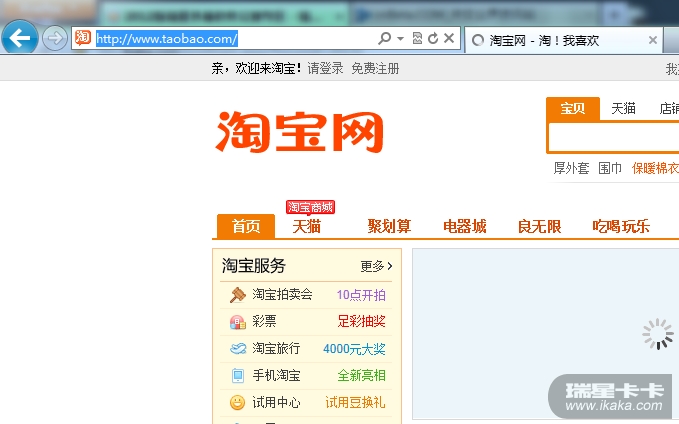The image size is (679, 424).
Task: Click the browser Forward arrow button
Action: [x=55, y=39]
